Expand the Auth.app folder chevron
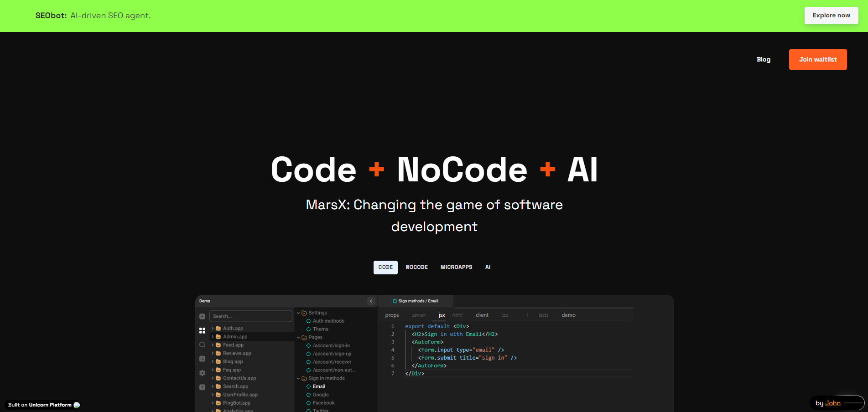 (213, 329)
